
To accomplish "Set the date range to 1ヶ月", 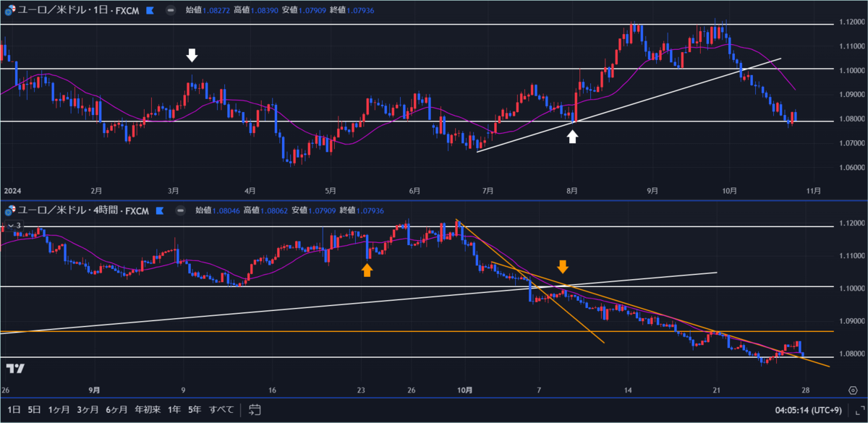I will click(59, 410).
